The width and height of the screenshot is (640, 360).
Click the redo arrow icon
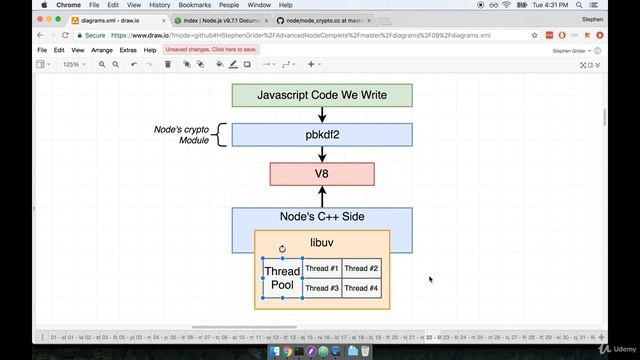pyautogui.click(x=149, y=64)
